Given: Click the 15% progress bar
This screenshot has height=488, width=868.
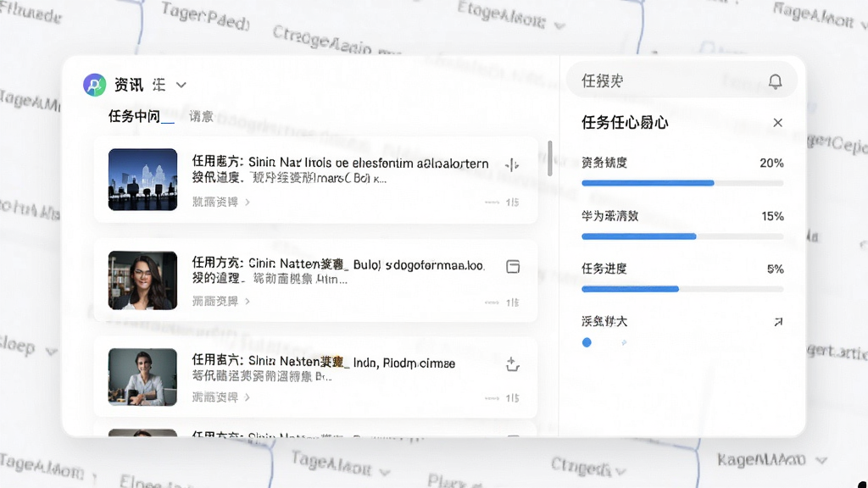Looking at the screenshot, I should pyautogui.click(x=682, y=236).
